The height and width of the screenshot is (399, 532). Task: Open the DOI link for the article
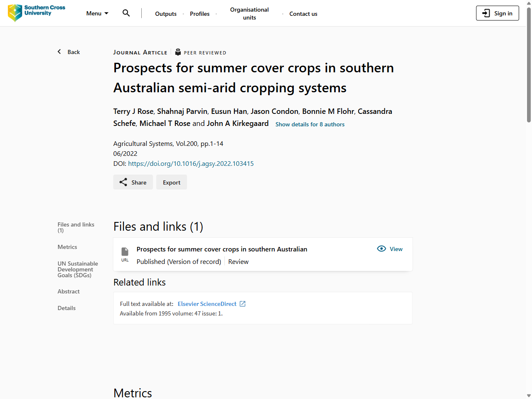point(190,163)
